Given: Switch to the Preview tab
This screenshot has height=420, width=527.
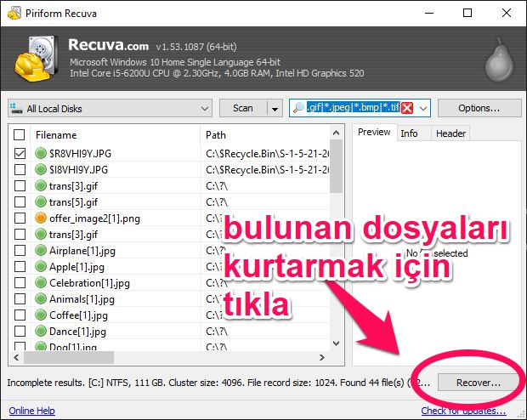Looking at the screenshot, I should coord(374,132).
